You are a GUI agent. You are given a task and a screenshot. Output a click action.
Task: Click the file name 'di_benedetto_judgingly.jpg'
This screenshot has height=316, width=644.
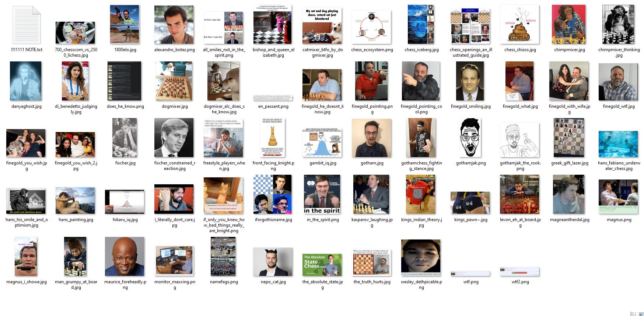pos(76,109)
